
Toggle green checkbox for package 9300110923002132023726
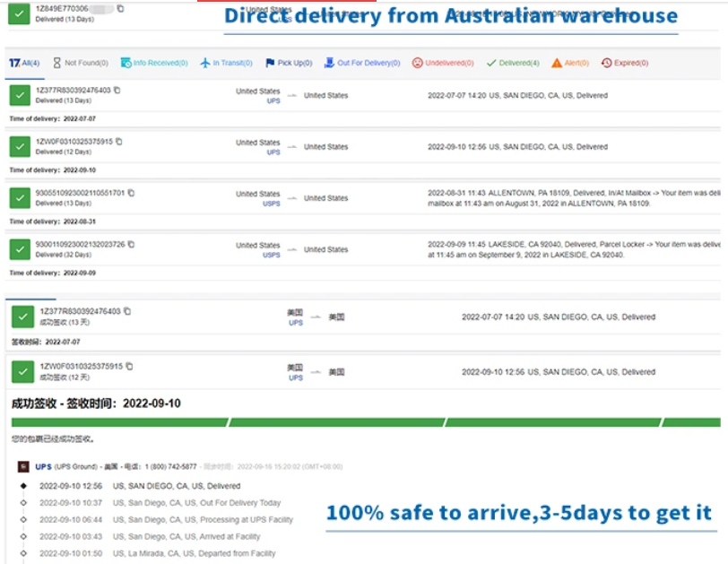click(x=20, y=249)
